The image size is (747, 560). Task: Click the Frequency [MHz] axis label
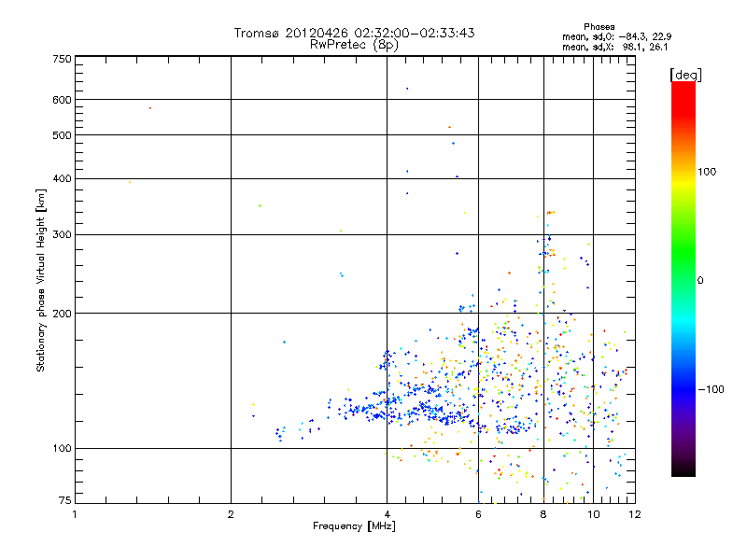click(x=354, y=526)
